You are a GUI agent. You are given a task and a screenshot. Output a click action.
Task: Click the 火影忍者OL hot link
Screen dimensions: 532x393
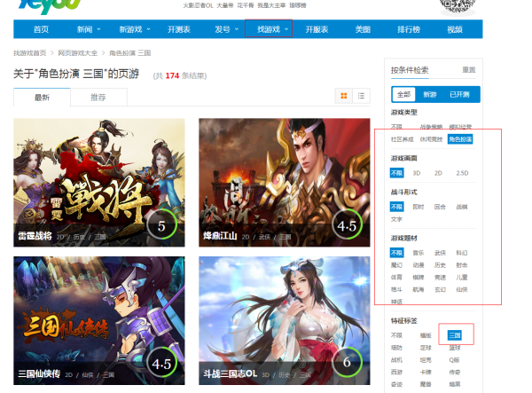point(198,5)
